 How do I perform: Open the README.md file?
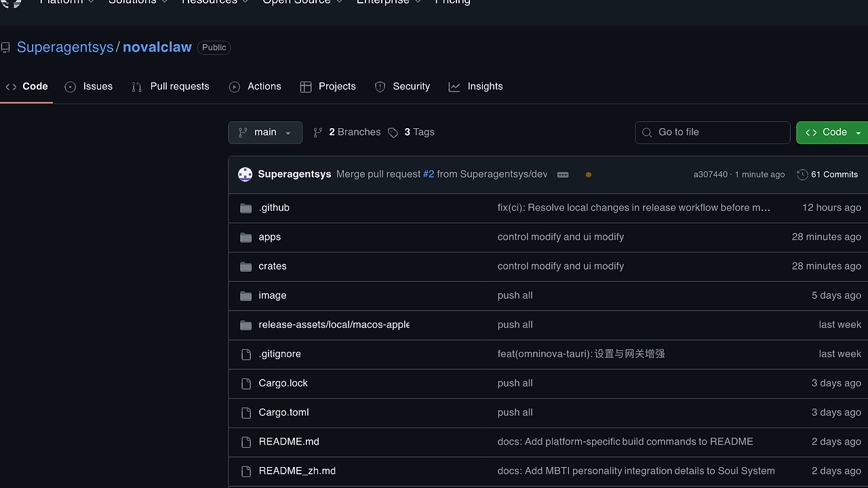(x=289, y=441)
